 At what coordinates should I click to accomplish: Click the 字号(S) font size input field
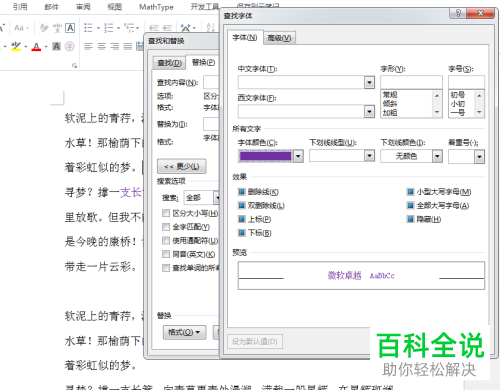(x=466, y=82)
